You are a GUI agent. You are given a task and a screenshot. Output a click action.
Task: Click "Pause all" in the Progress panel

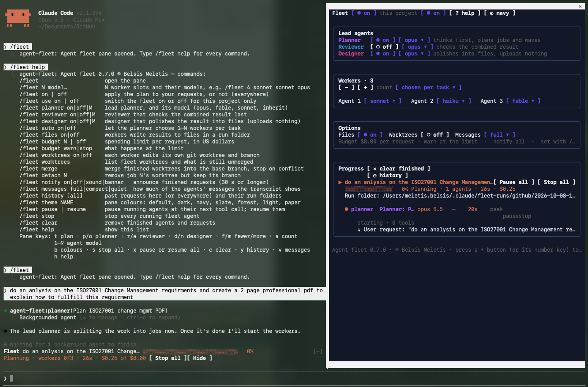click(x=514, y=182)
